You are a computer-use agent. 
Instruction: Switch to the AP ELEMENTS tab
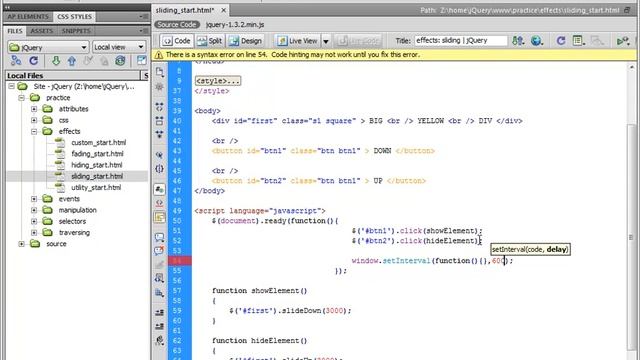[x=27, y=17]
